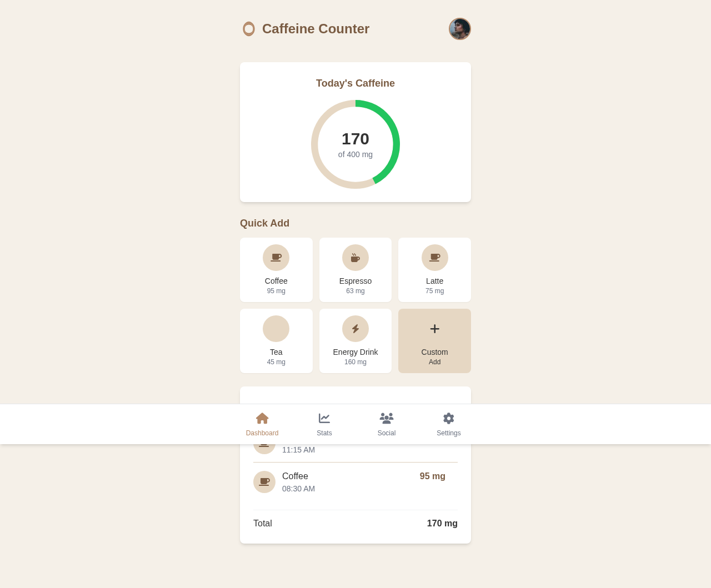Click the Settings navigation label
The height and width of the screenshot is (588, 711).
[448, 433]
